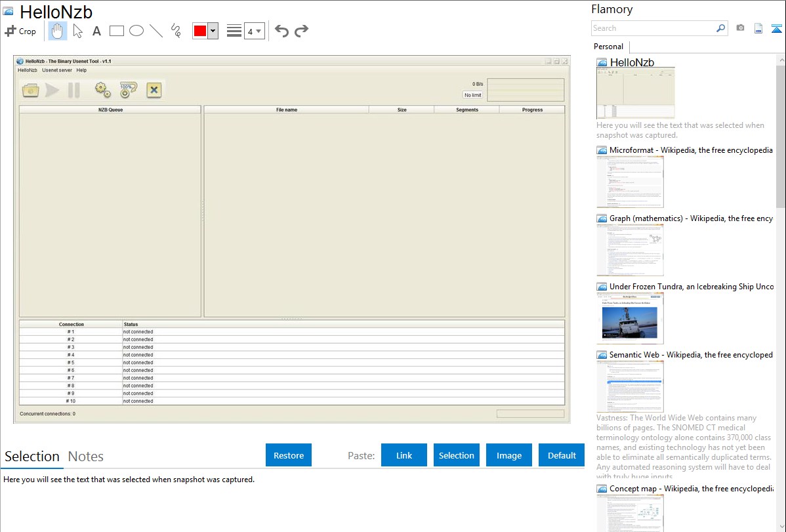Click the open NZB folder icon
786x532 pixels.
click(31, 91)
